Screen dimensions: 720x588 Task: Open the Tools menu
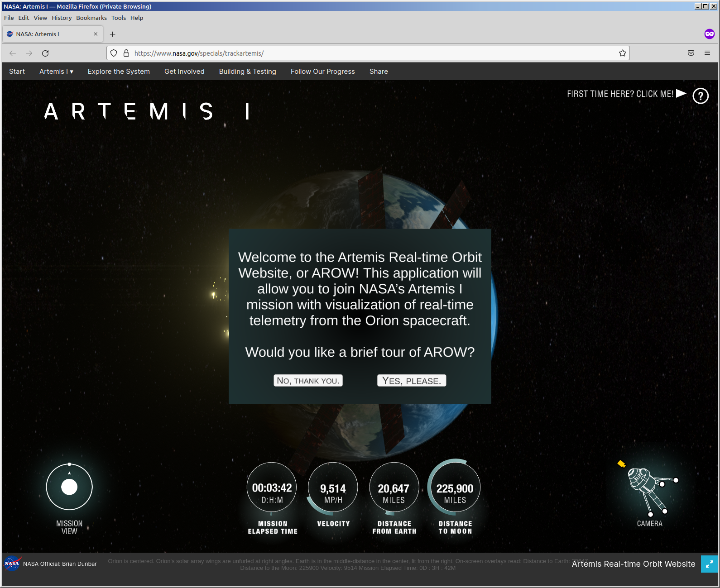click(x=119, y=18)
